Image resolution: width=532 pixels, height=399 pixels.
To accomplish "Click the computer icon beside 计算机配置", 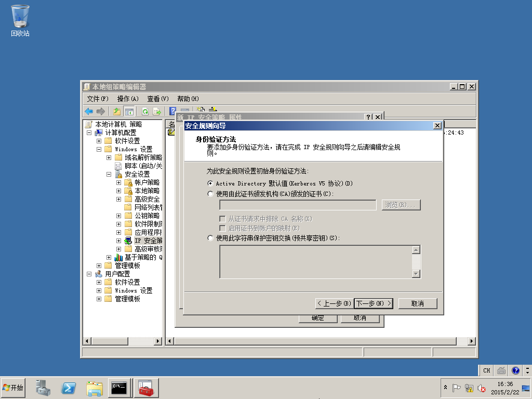I will tap(99, 132).
